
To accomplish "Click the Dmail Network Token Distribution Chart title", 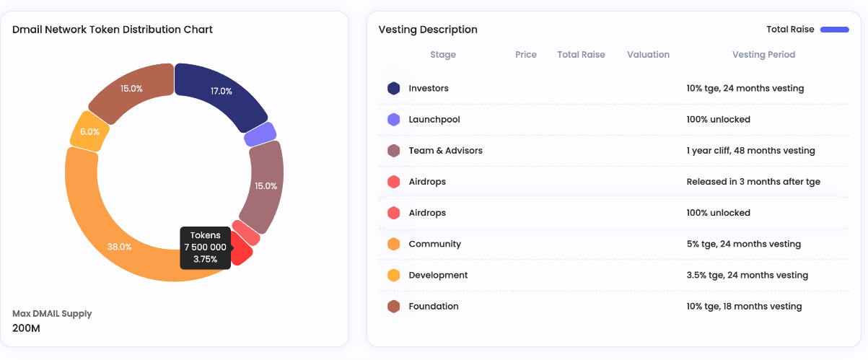I will [x=113, y=30].
